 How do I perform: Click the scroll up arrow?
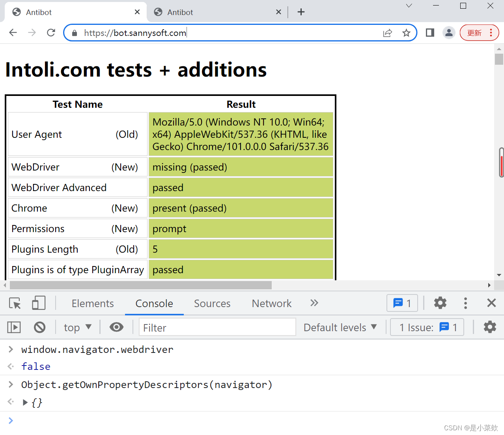499,49
